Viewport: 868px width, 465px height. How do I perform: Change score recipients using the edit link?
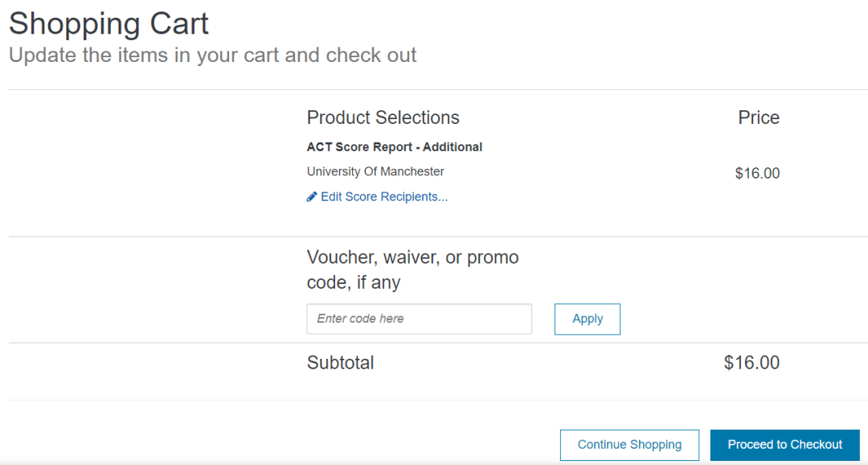point(383,197)
